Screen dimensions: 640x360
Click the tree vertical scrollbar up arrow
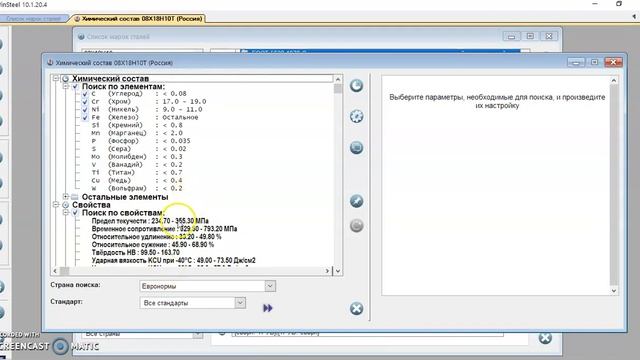coord(338,79)
